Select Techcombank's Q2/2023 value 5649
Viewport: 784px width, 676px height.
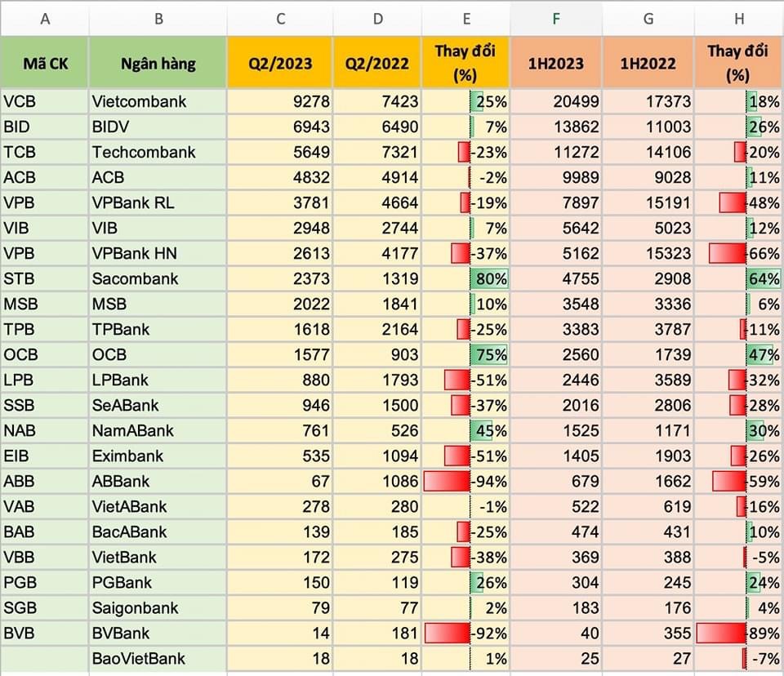click(x=279, y=152)
